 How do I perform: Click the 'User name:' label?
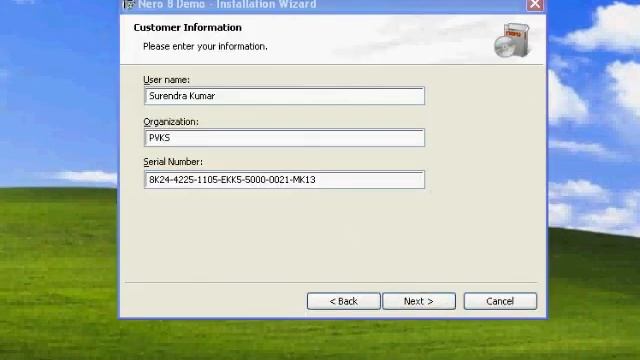click(167, 80)
